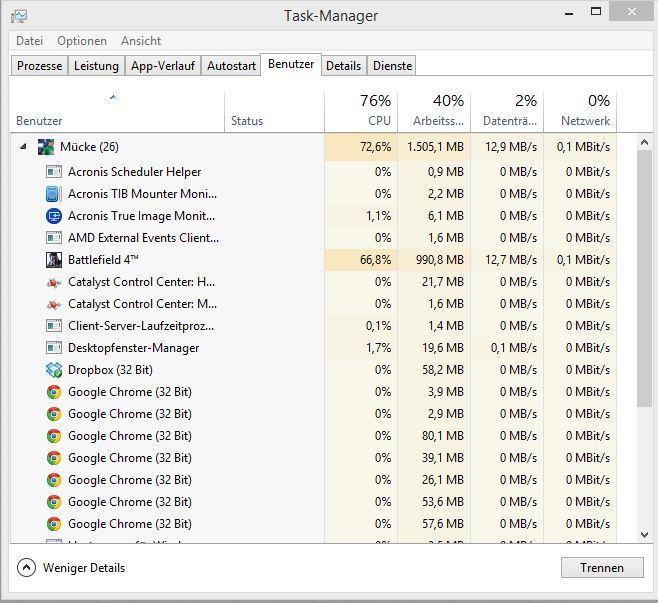
Task: Switch to the Leistung tab
Action: click(x=96, y=66)
